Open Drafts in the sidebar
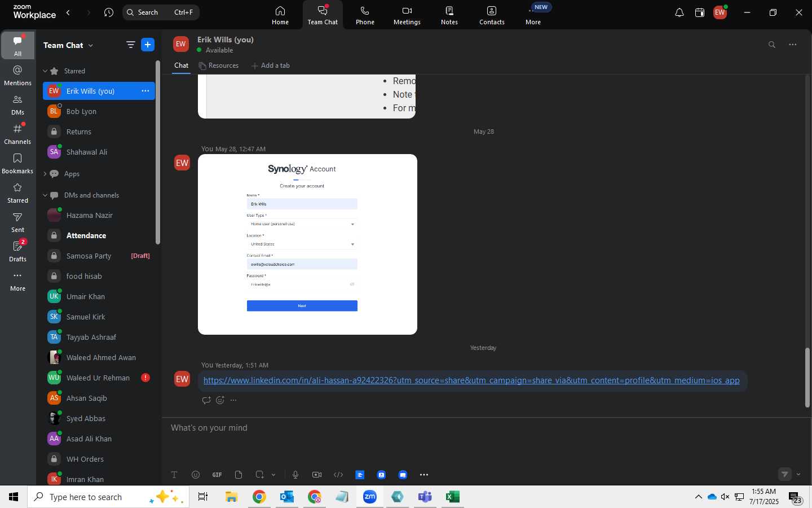812x508 pixels. pyautogui.click(x=18, y=251)
